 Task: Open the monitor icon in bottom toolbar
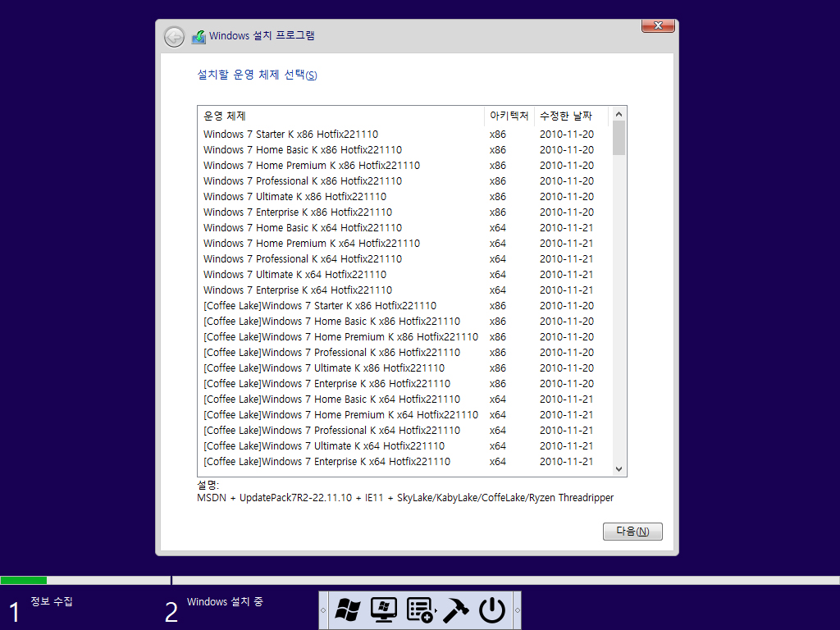[384, 610]
